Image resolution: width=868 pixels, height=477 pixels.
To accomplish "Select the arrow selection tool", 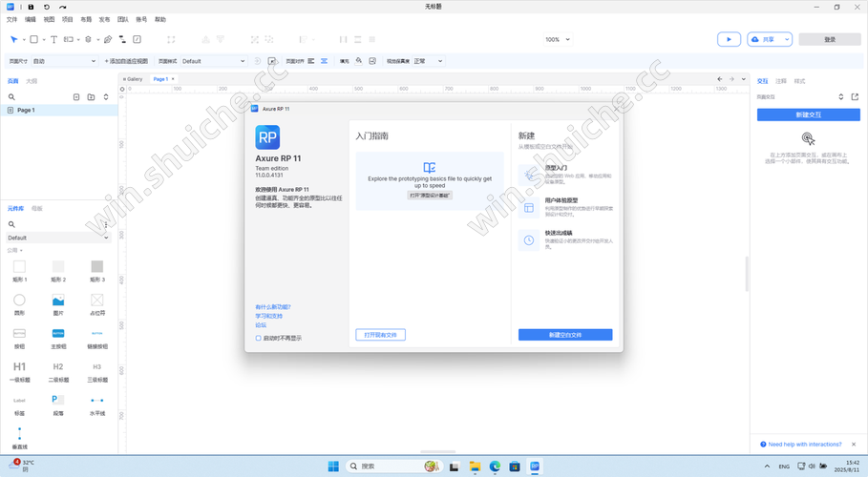I will [x=13, y=39].
